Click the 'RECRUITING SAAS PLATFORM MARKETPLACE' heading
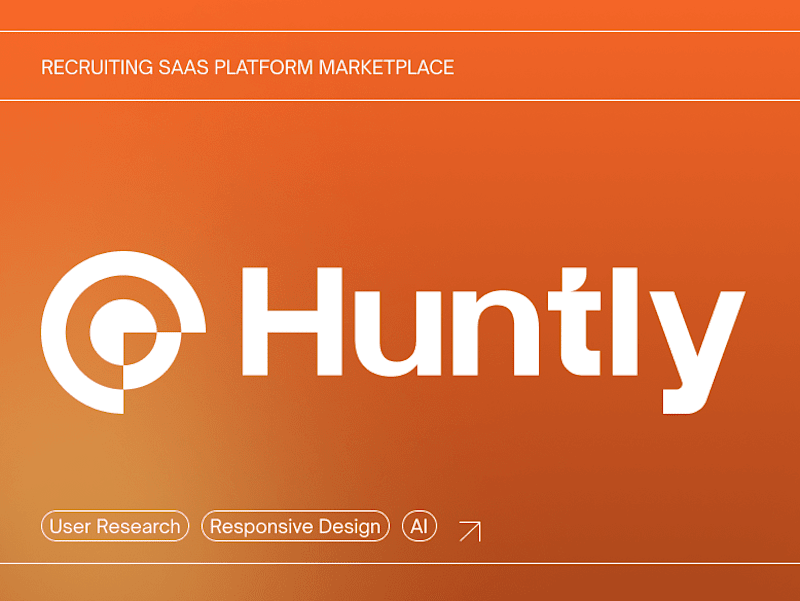The width and height of the screenshot is (800, 601). pyautogui.click(x=247, y=67)
